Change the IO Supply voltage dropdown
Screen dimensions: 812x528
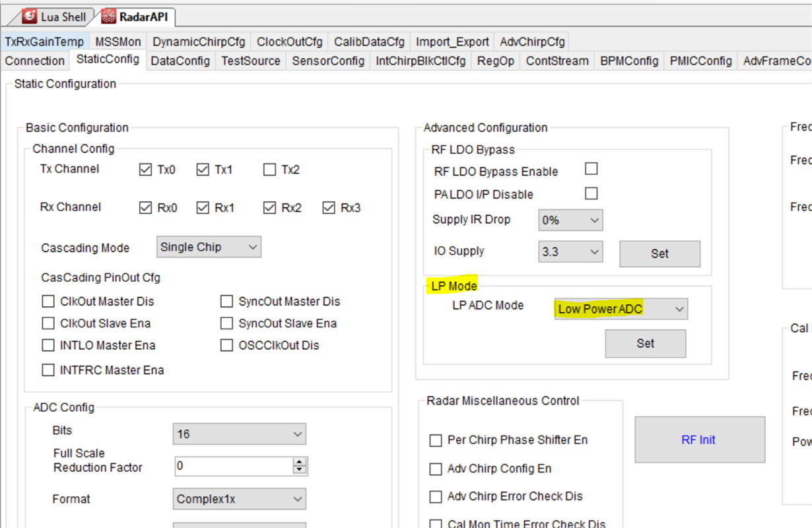tap(570, 251)
